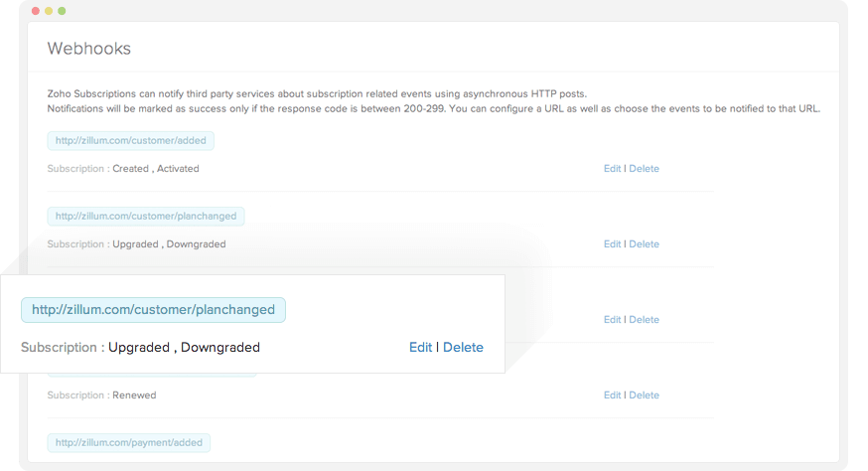Minimize the window with the yellow button
This screenshot has width=868, height=471.
pyautogui.click(x=49, y=11)
